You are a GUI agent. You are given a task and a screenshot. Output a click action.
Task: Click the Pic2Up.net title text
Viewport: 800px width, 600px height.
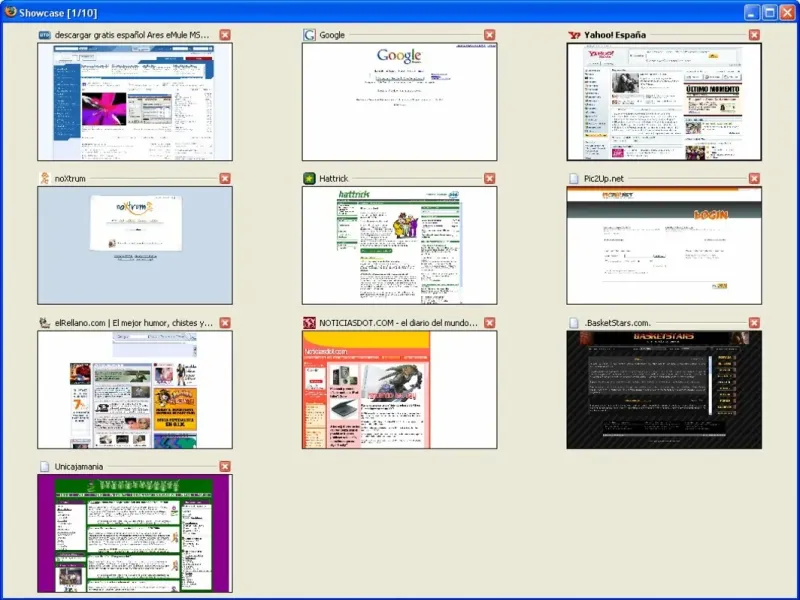click(604, 179)
